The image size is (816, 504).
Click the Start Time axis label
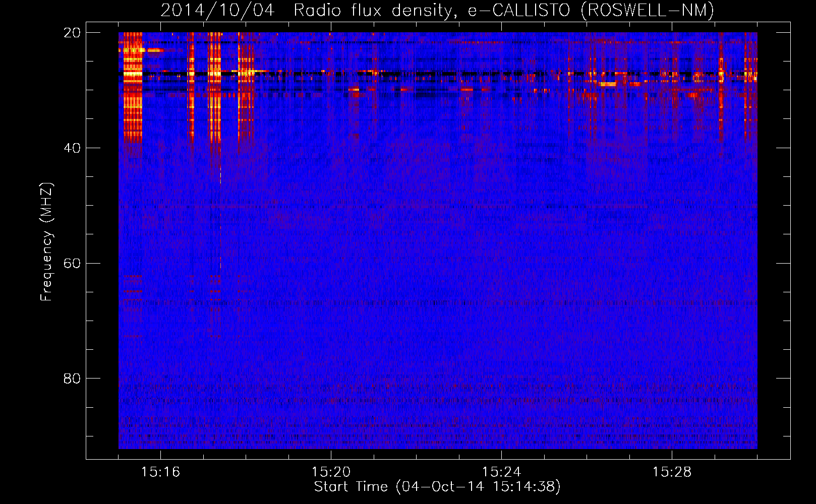[x=437, y=487]
